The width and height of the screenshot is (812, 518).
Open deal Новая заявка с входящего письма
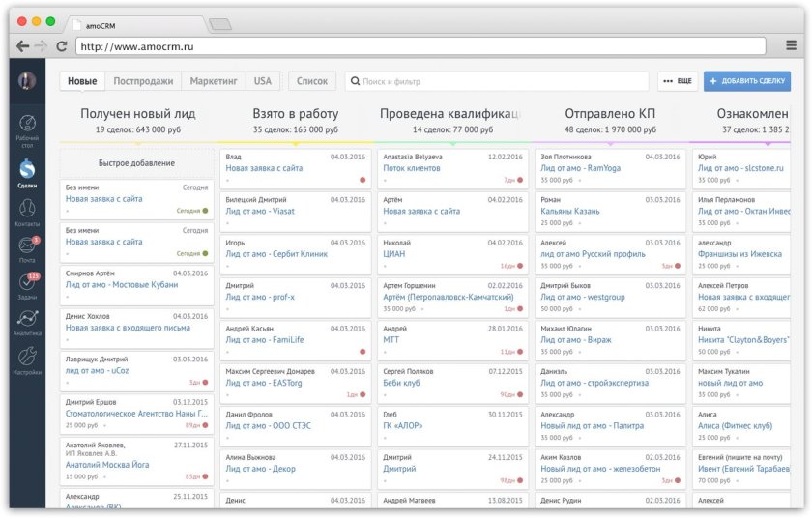pyautogui.click(x=128, y=328)
